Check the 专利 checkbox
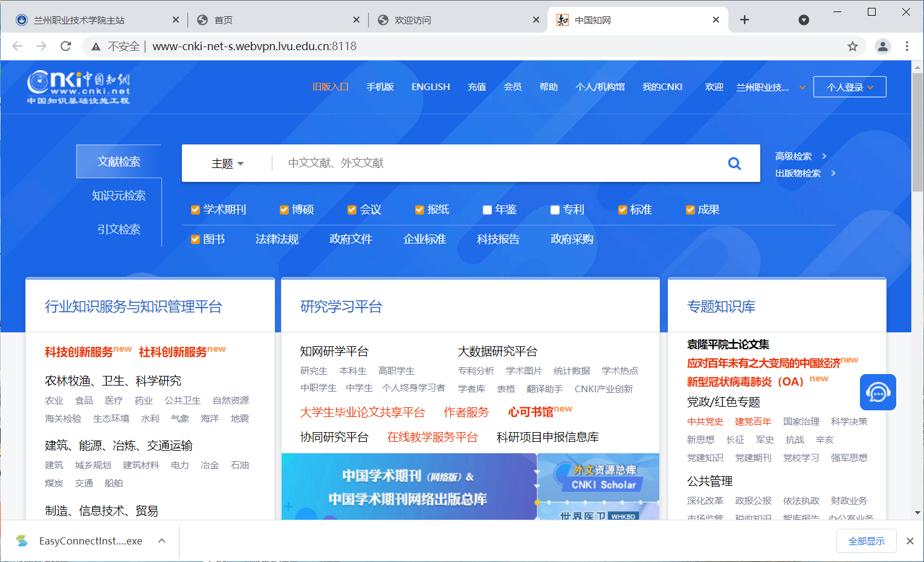The width and height of the screenshot is (924, 562). click(x=555, y=210)
